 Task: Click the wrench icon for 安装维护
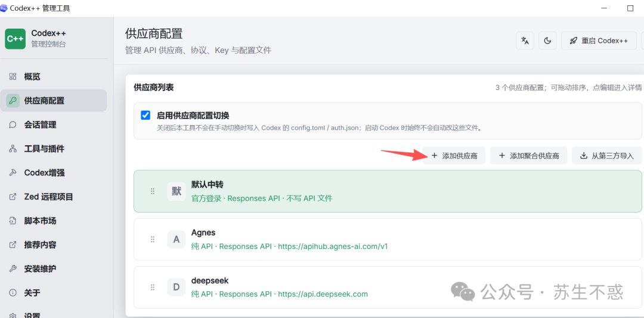(x=13, y=269)
